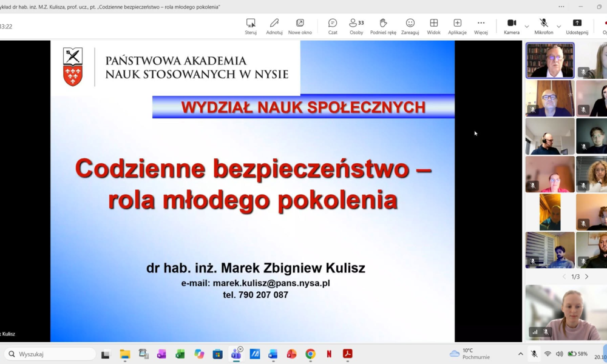Screen dimensions: 607x364
Task: Select the video of man wearing headset
Action: tap(550, 136)
